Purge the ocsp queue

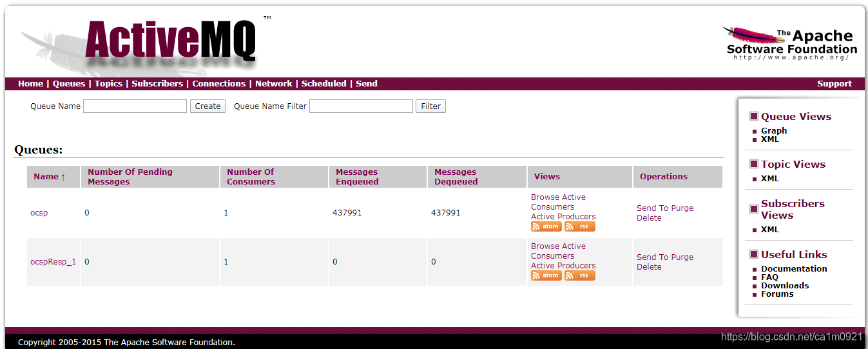(682, 208)
